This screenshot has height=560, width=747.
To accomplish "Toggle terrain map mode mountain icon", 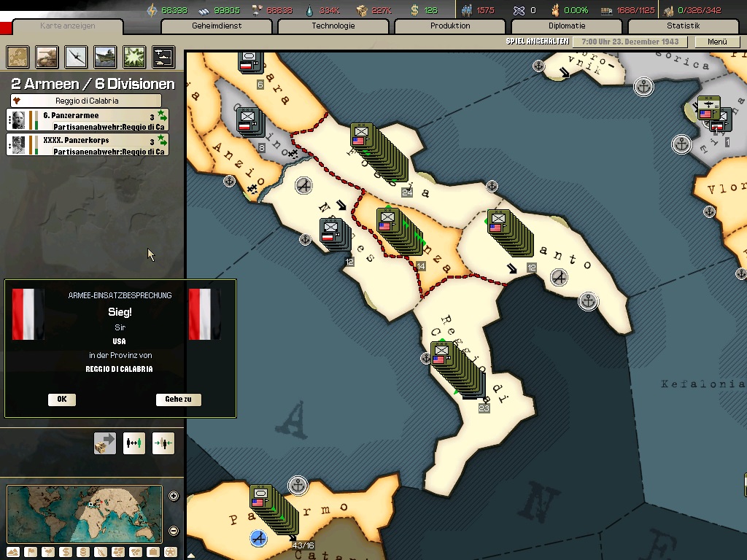I will (13, 553).
